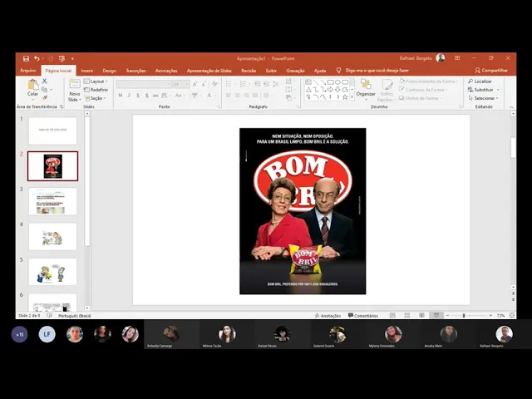Open font name combo box

pyautogui.click(x=144, y=84)
